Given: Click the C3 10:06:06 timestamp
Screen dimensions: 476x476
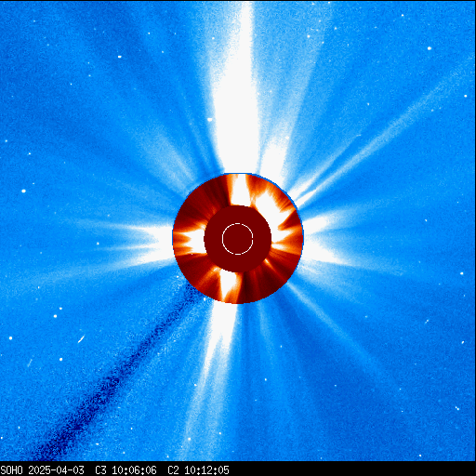Looking at the screenshot, I should pyautogui.click(x=126, y=470).
